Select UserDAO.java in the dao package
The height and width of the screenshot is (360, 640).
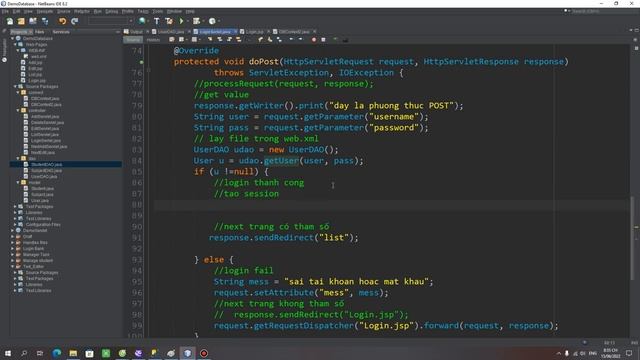point(44,176)
